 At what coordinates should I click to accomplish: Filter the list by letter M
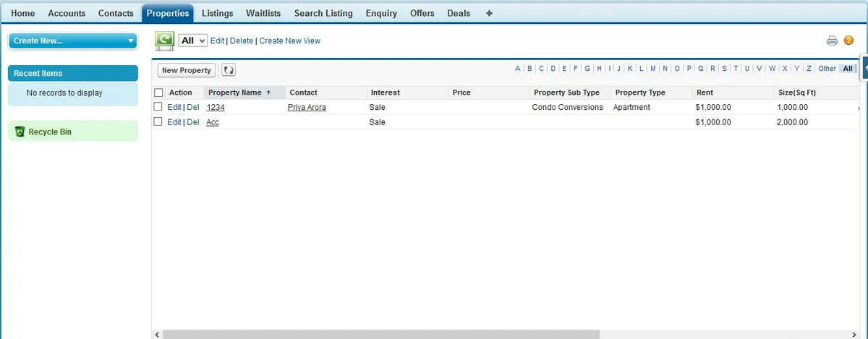pos(653,69)
